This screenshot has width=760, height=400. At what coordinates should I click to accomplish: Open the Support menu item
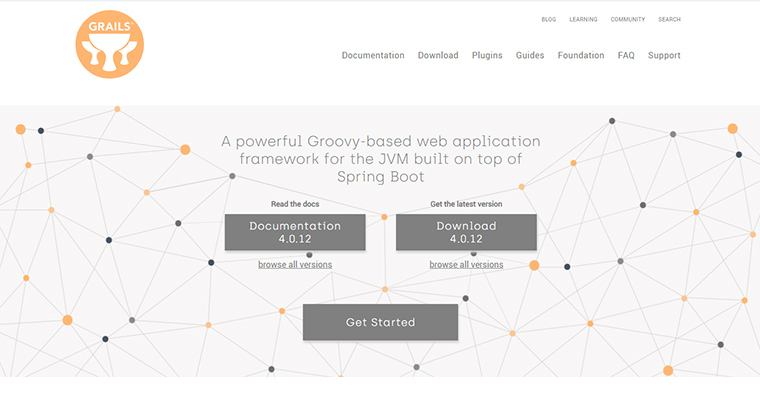[x=664, y=55]
